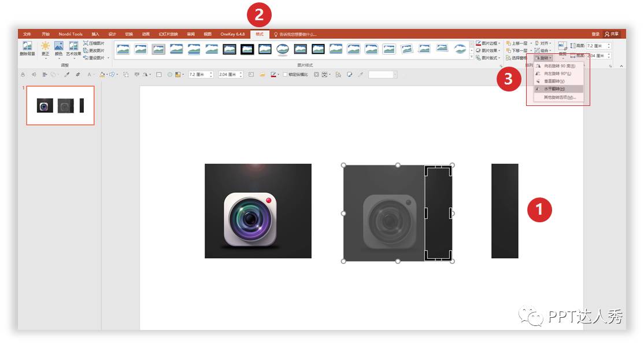The width and height of the screenshot is (644, 345).
Task: Switch to the Nordri Tools tab
Action: pos(71,34)
